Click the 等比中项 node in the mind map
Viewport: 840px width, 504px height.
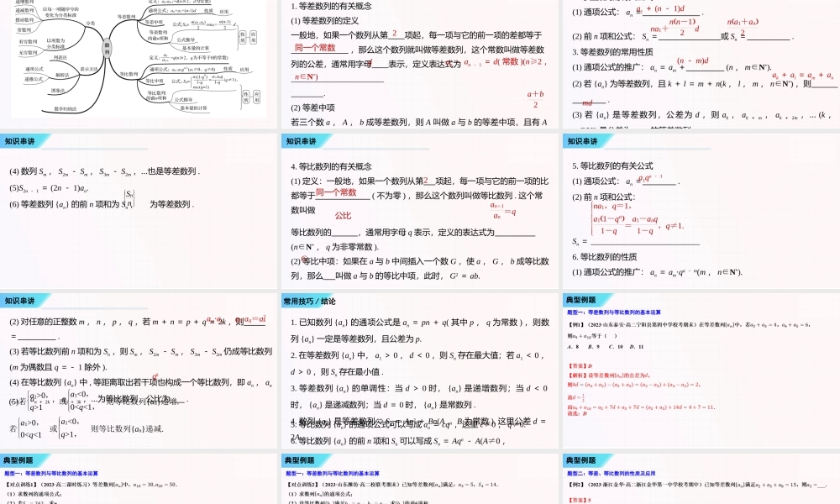(153, 81)
